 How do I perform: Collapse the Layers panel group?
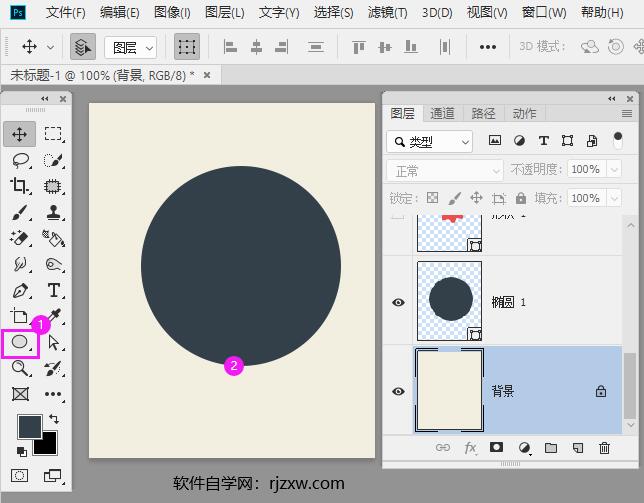(x=612, y=99)
